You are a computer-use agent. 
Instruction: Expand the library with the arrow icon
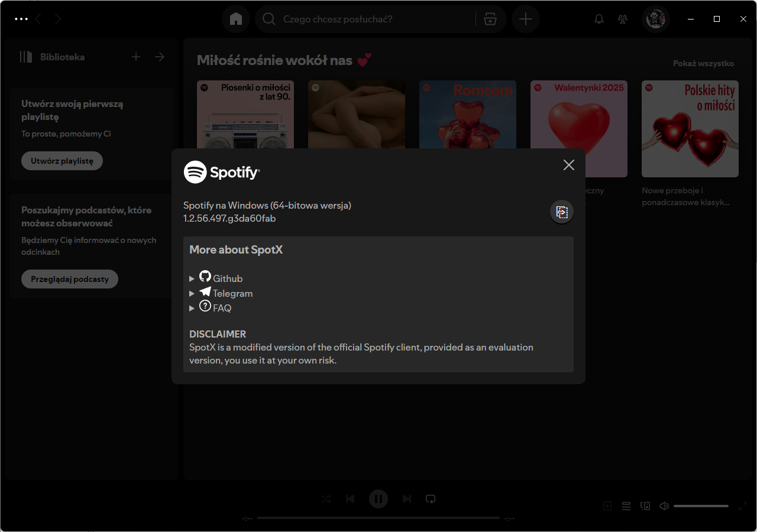pyautogui.click(x=160, y=57)
